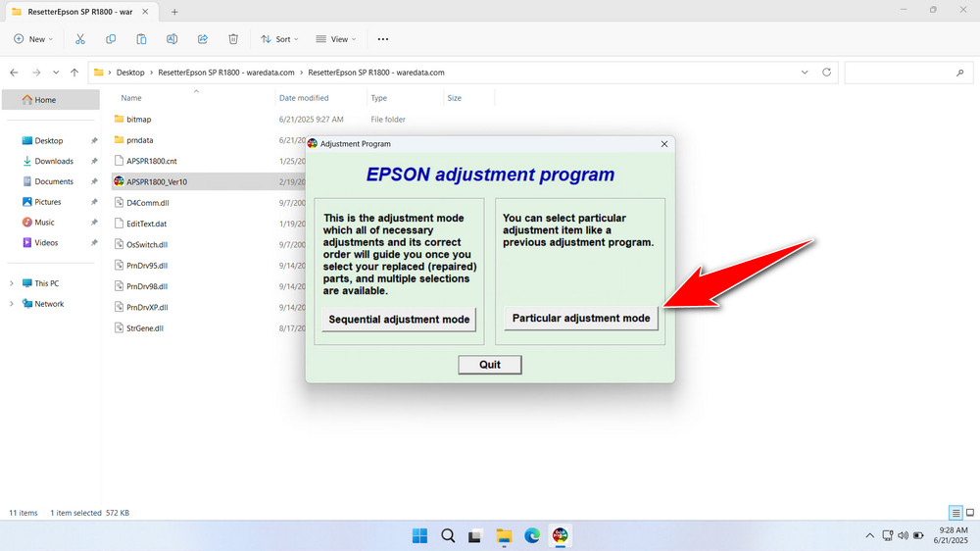The image size is (980, 551).
Task: Select the OsSwitch.dll file
Action: pos(147,244)
